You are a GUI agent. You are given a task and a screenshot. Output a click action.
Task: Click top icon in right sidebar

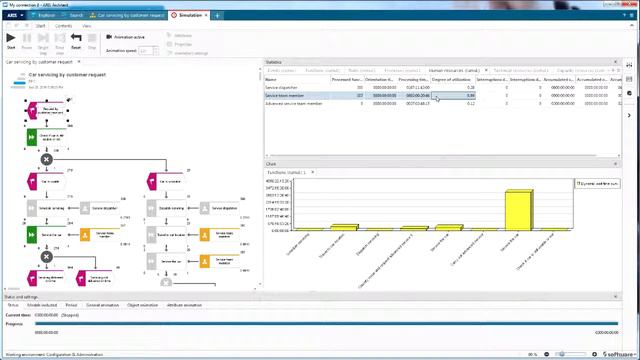point(629,65)
